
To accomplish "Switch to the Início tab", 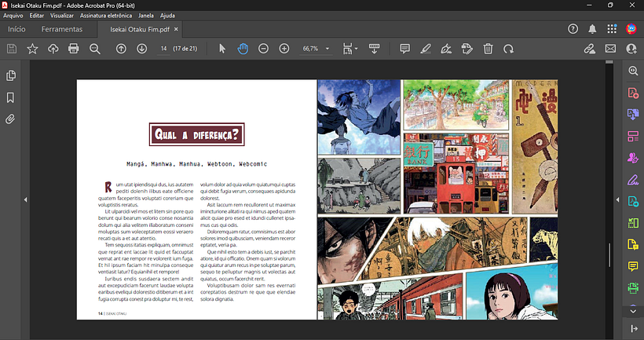I will [16, 29].
